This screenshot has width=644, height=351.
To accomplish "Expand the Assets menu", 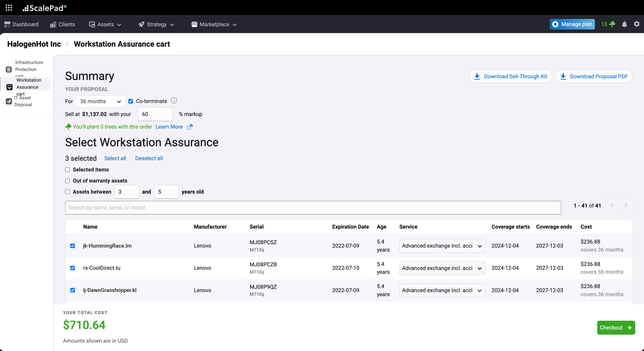I will click(x=105, y=24).
